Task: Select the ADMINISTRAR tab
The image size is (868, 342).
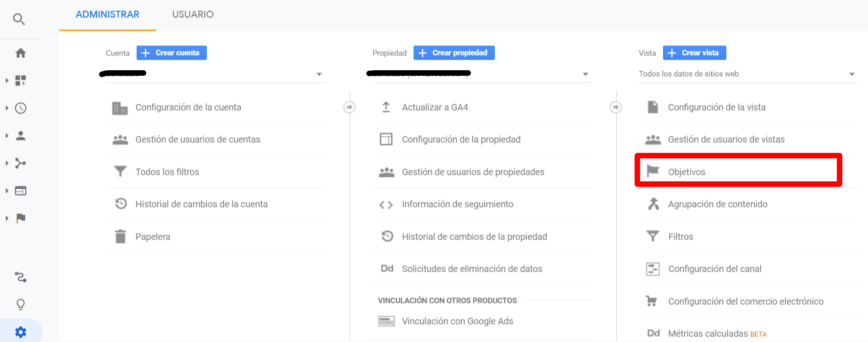Action: click(107, 15)
